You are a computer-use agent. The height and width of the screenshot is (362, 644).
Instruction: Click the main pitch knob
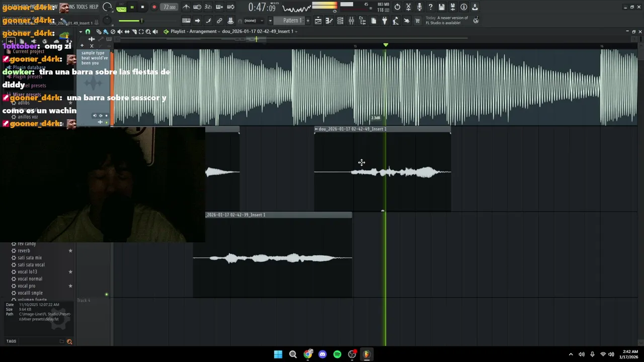107,21
